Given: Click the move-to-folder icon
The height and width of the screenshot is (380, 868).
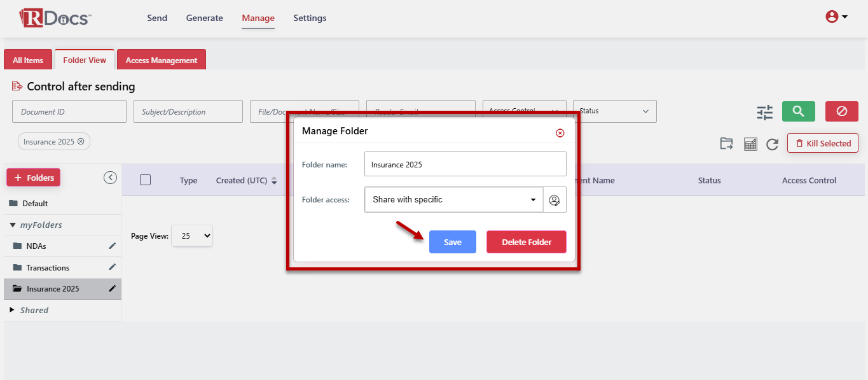Looking at the screenshot, I should [x=726, y=144].
